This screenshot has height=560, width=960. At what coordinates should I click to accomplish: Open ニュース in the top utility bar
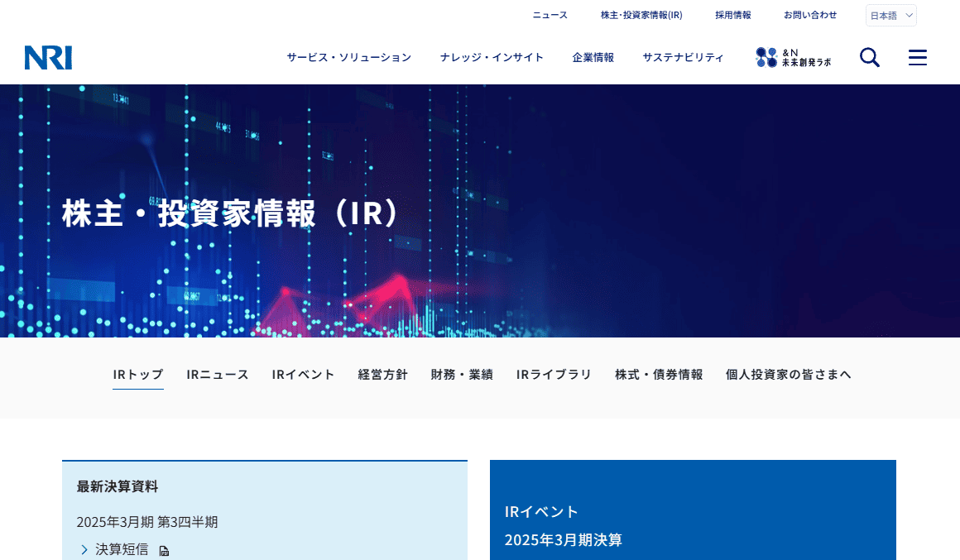[x=550, y=15]
